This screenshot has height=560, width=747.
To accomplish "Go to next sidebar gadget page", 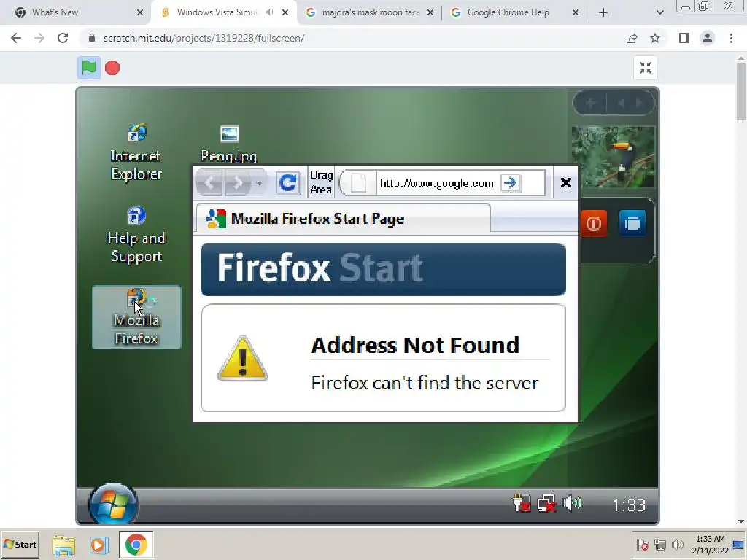I will click(x=639, y=104).
